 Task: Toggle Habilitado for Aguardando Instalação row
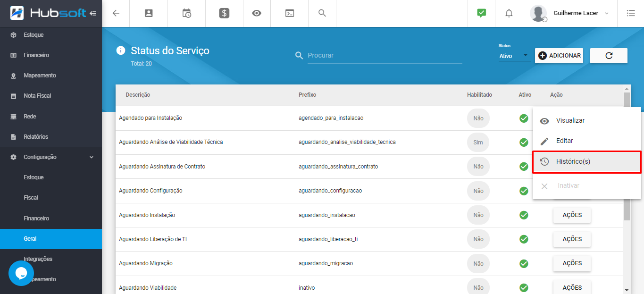[x=478, y=215]
